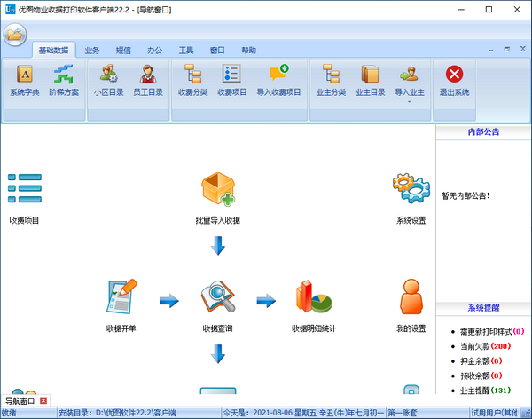The image size is (532, 419).
Task: Select 收费分类 in the ribbon
Action: [192, 80]
